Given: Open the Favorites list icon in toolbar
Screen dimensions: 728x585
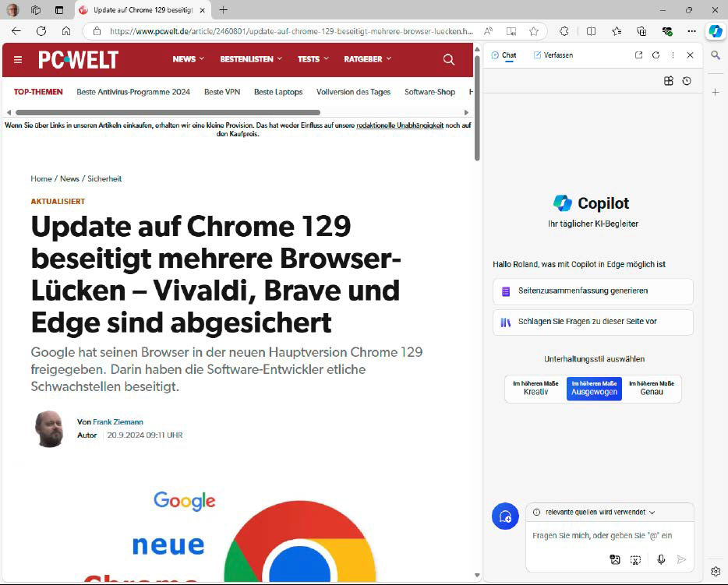Looking at the screenshot, I should pyautogui.click(x=617, y=31).
